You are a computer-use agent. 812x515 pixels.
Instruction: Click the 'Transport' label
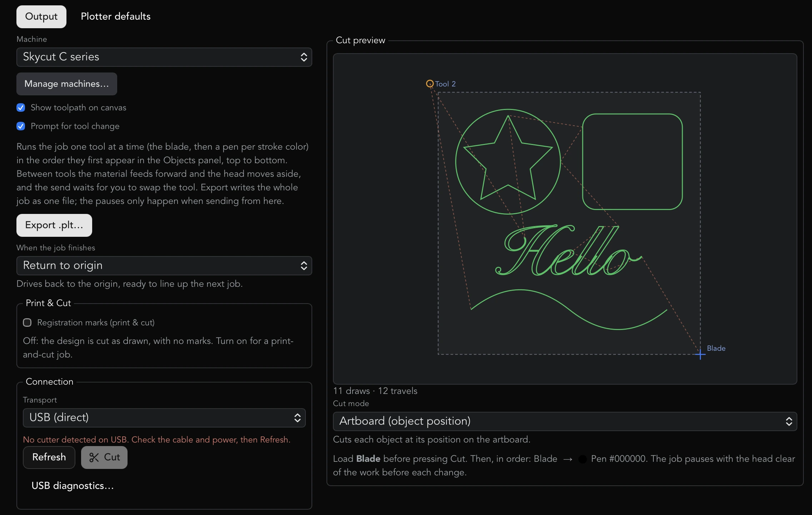[x=40, y=400]
